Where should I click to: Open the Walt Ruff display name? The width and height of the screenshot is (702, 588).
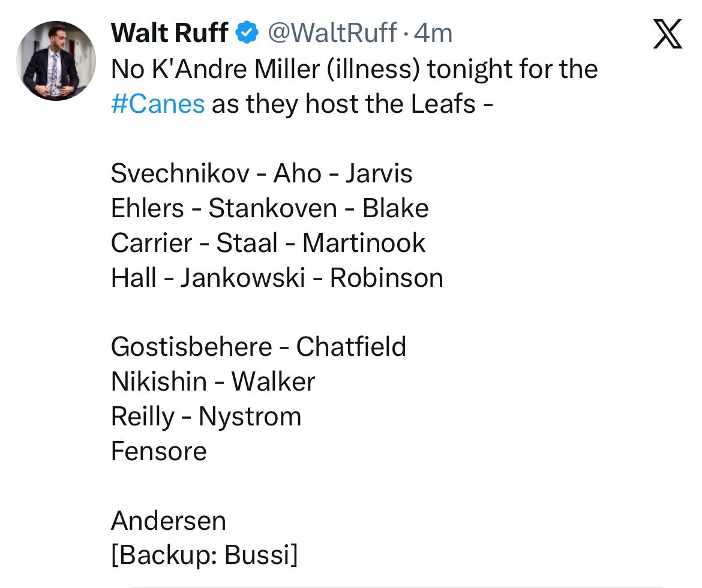[x=169, y=32]
